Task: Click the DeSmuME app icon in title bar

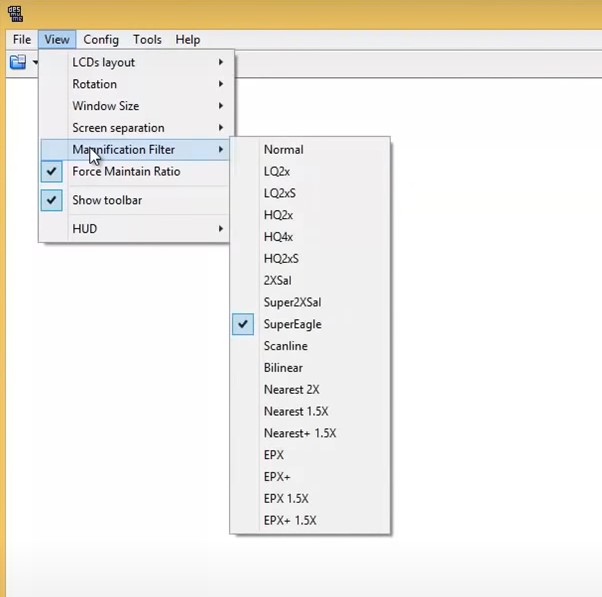Action: 17,12
